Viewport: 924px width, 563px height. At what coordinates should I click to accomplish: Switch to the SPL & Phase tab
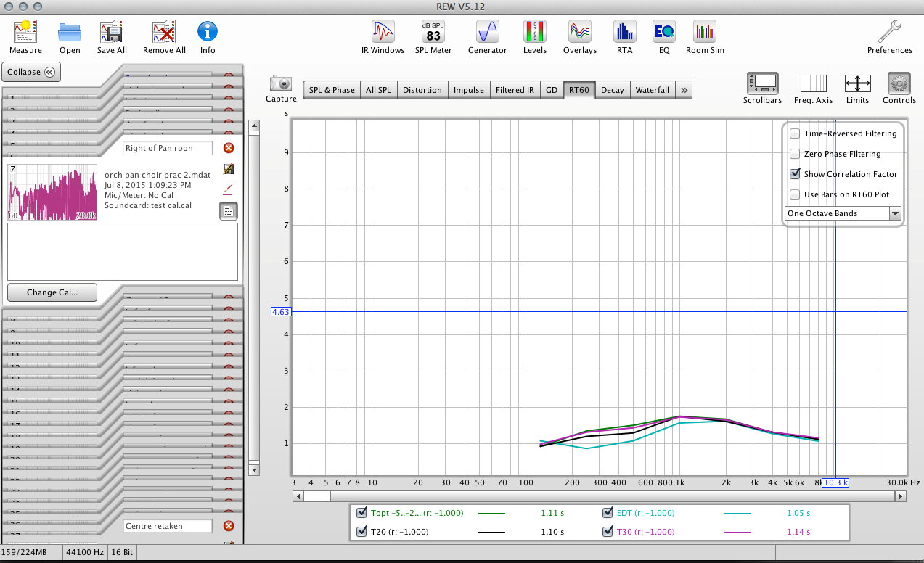(x=332, y=90)
